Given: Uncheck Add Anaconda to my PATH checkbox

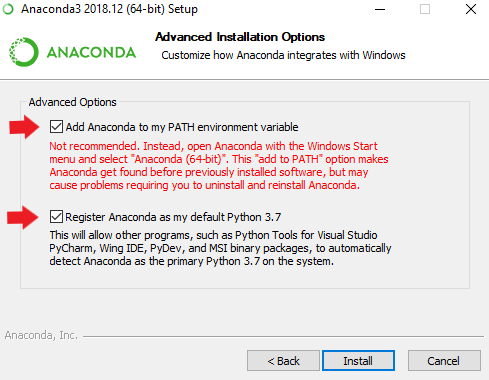Looking at the screenshot, I should [x=56, y=127].
